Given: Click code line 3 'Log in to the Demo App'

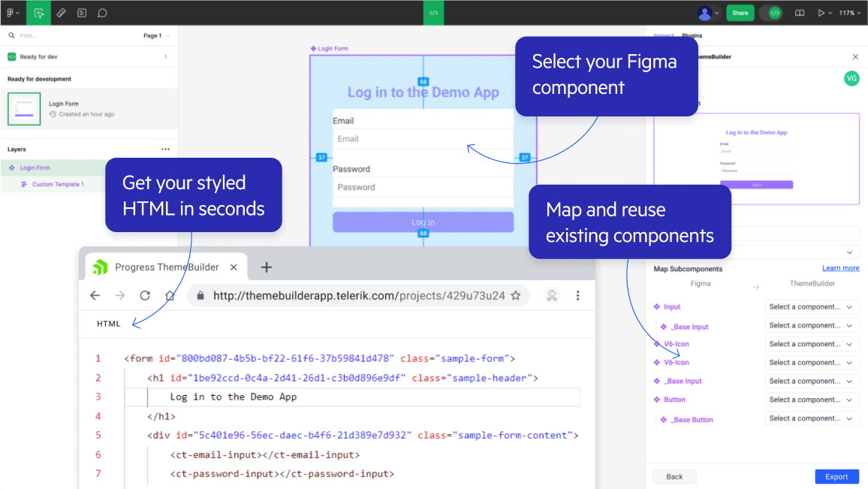Looking at the screenshot, I should click(x=233, y=397).
